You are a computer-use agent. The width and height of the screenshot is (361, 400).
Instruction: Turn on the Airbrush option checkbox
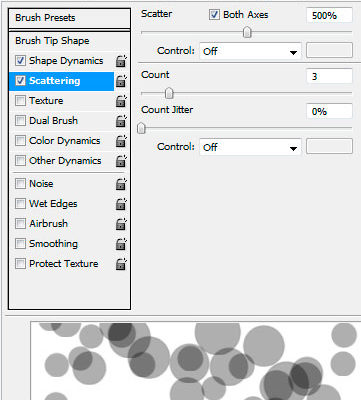(x=20, y=224)
